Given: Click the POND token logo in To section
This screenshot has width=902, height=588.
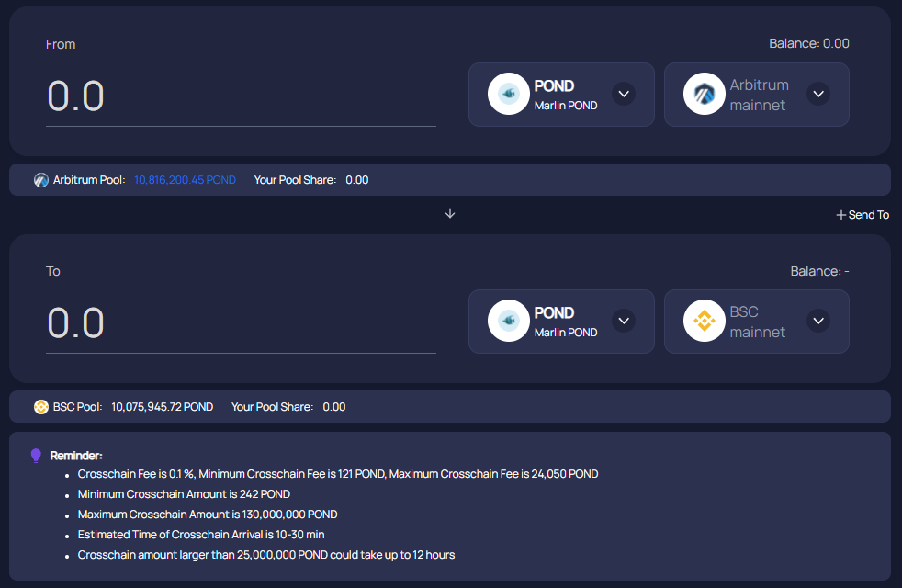Looking at the screenshot, I should [509, 321].
